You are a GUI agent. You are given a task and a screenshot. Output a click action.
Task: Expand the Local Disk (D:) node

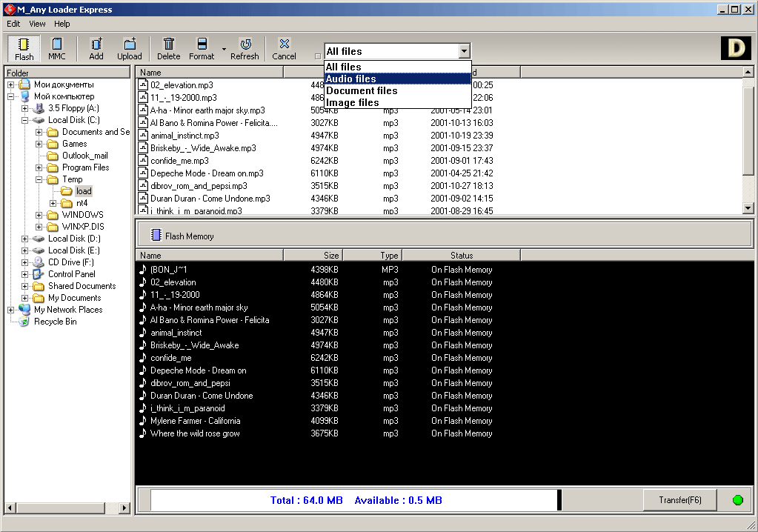(x=25, y=239)
